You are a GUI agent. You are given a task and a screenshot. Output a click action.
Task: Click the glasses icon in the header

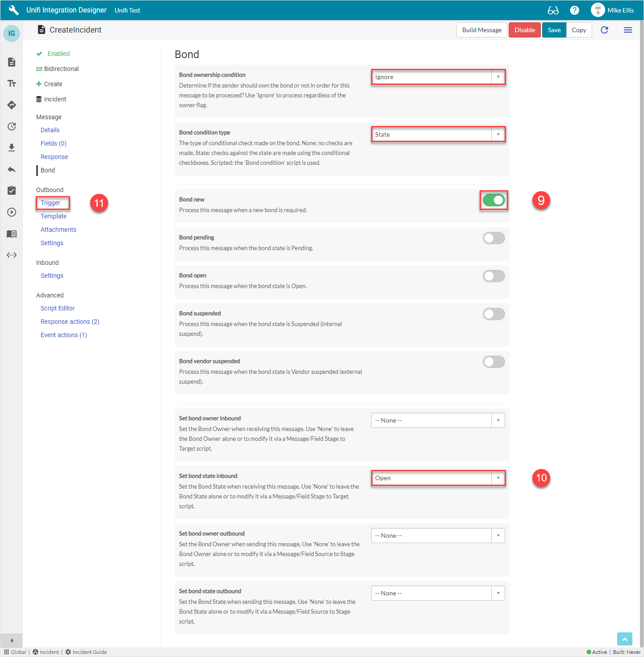point(553,10)
